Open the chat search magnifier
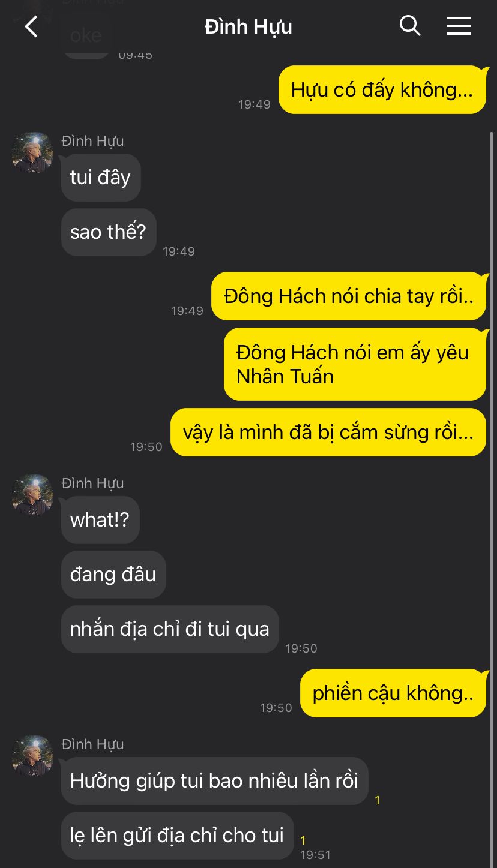Screen dimensions: 497x868 [x=410, y=26]
